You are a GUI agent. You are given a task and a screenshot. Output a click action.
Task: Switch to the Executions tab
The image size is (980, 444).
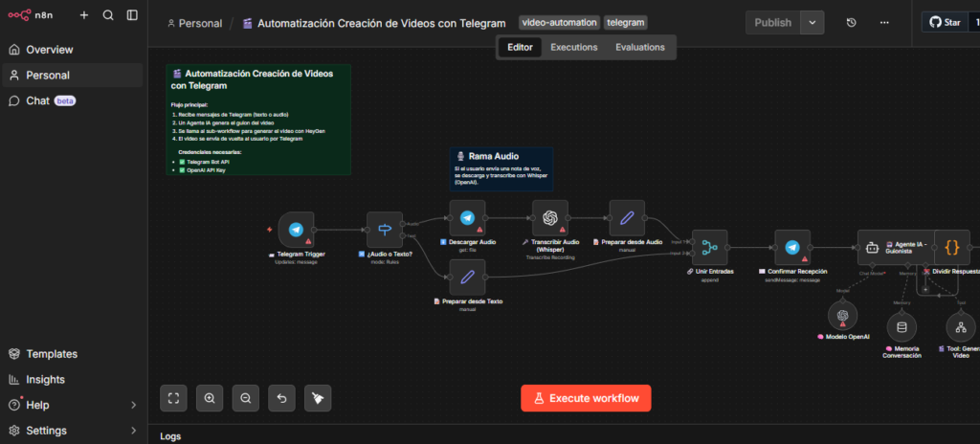click(574, 47)
